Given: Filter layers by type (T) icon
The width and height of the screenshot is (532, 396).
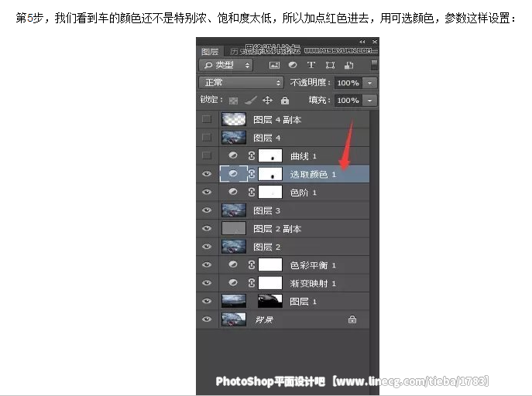Looking at the screenshot, I should (311, 65).
